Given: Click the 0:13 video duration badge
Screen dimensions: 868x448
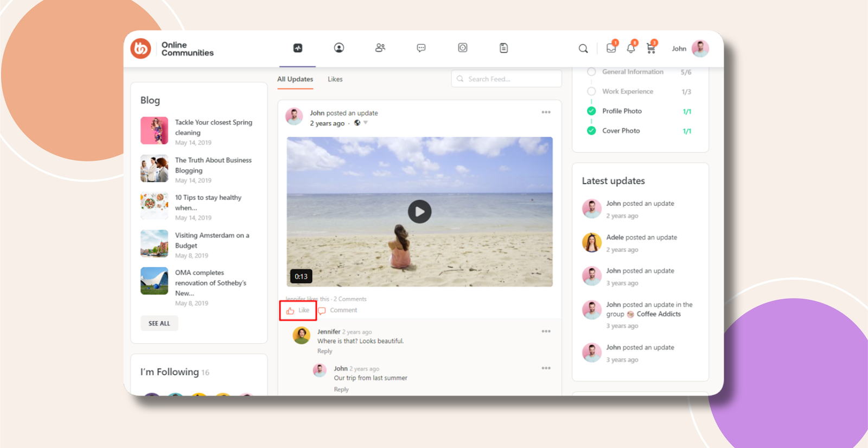Looking at the screenshot, I should 301,276.
